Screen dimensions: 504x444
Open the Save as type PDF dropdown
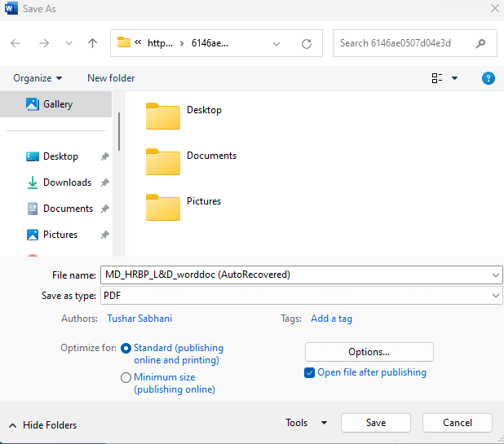click(302, 296)
